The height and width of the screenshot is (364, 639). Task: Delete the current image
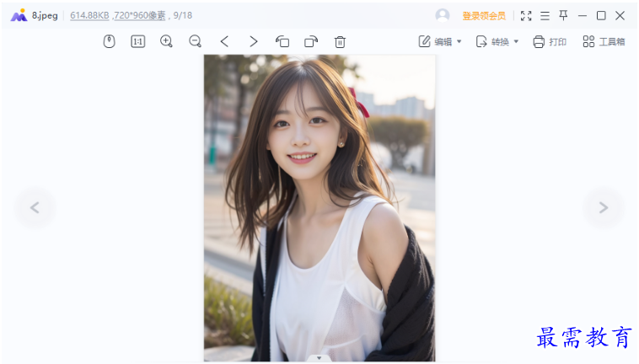pos(340,42)
